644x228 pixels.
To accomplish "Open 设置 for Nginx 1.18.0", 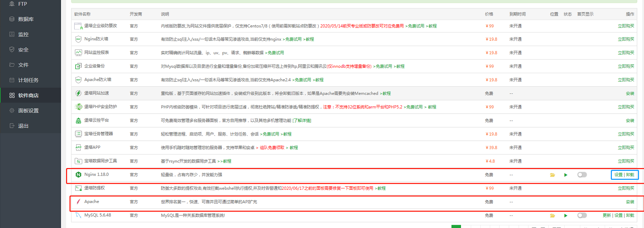I will (618, 175).
